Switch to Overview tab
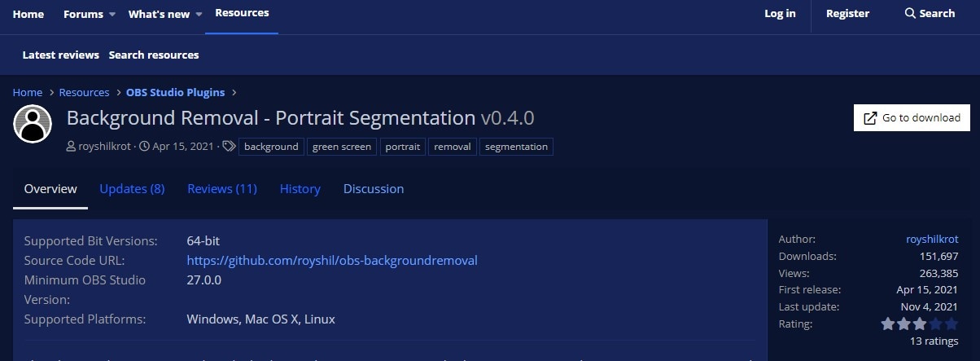Viewport: 980px width, 361px height. 50,189
